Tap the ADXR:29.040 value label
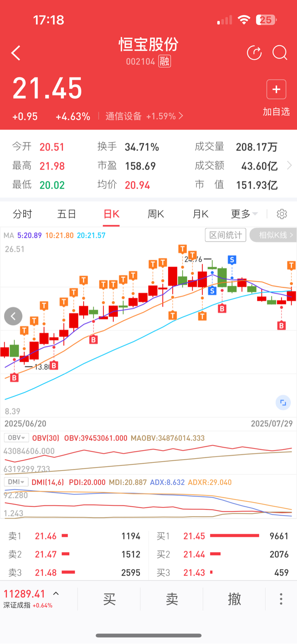 210,482
